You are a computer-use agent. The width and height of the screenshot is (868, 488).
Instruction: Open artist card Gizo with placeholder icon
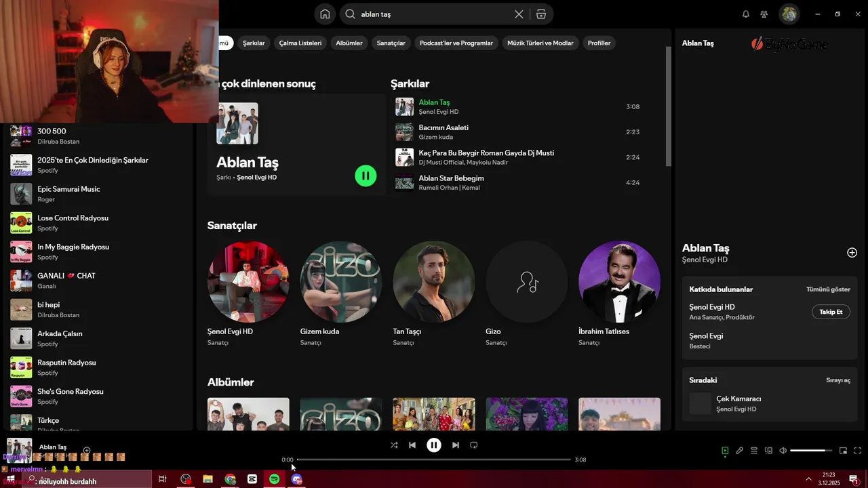point(527,295)
